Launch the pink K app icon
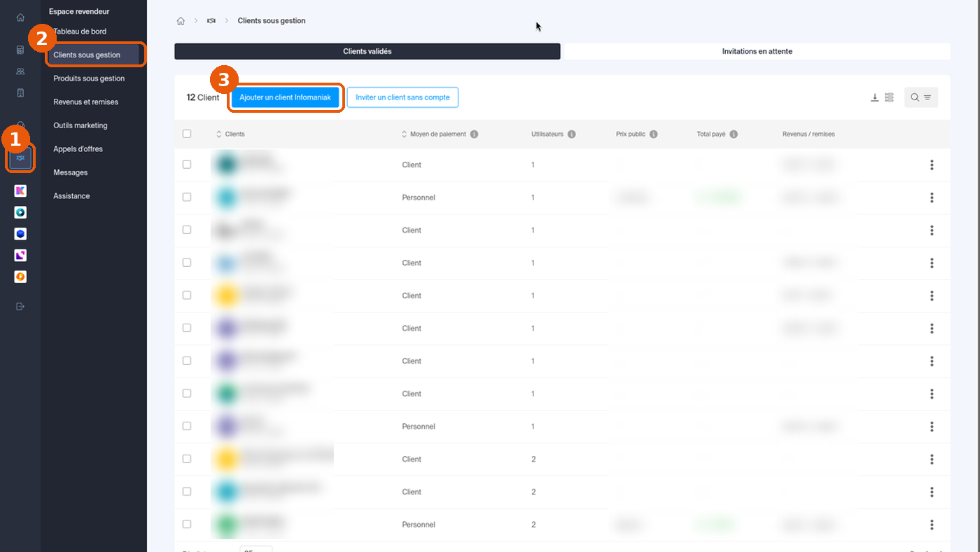The width and height of the screenshot is (980, 552). (20, 191)
